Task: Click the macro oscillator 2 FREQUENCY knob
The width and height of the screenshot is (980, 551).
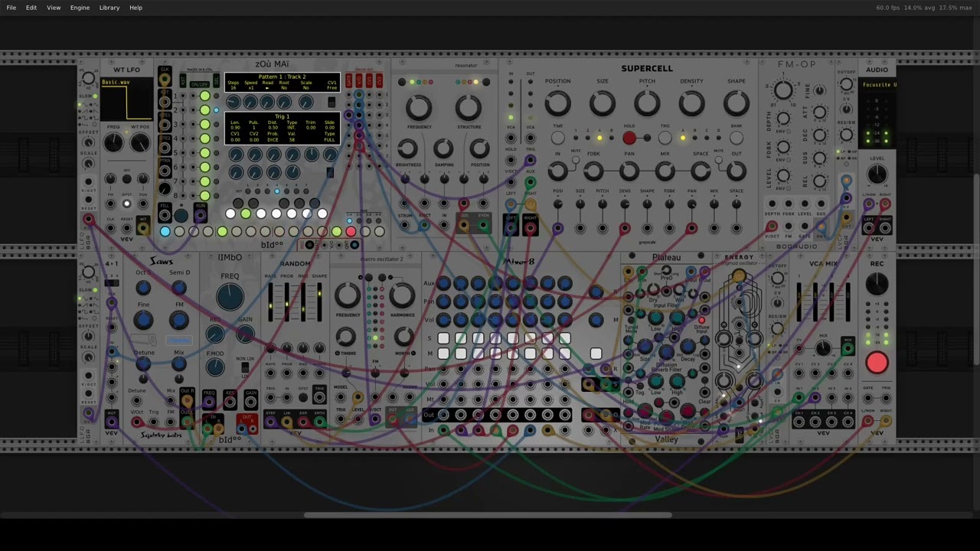Action: 347,295
